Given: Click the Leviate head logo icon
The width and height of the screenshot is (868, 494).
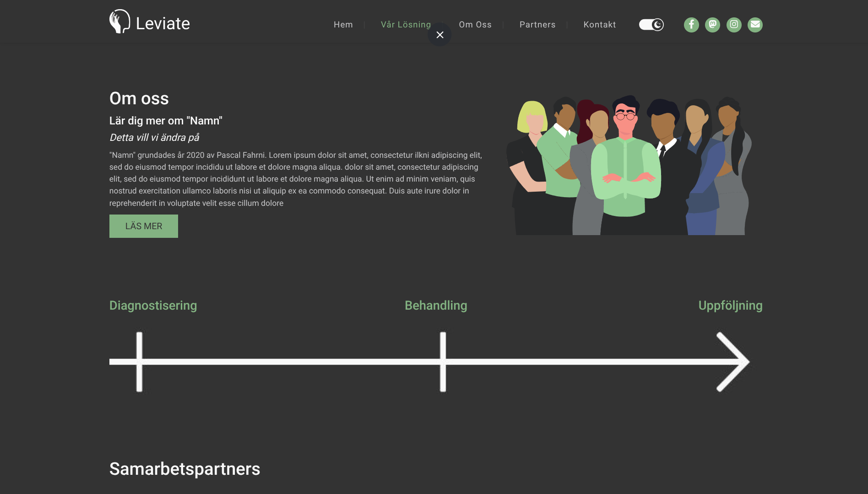Looking at the screenshot, I should pyautogui.click(x=120, y=21).
